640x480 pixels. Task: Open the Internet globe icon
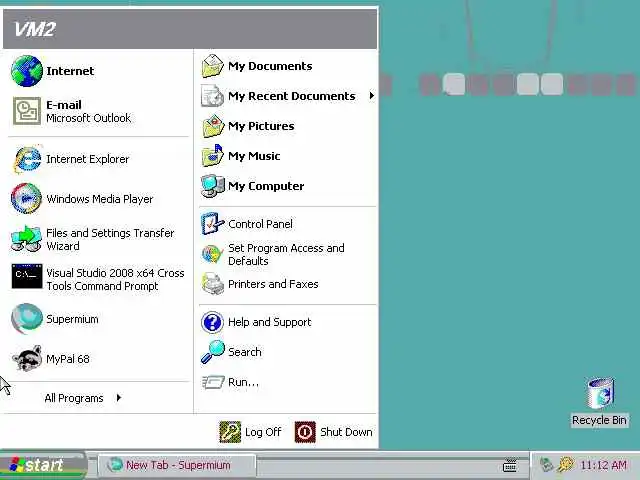click(x=27, y=71)
